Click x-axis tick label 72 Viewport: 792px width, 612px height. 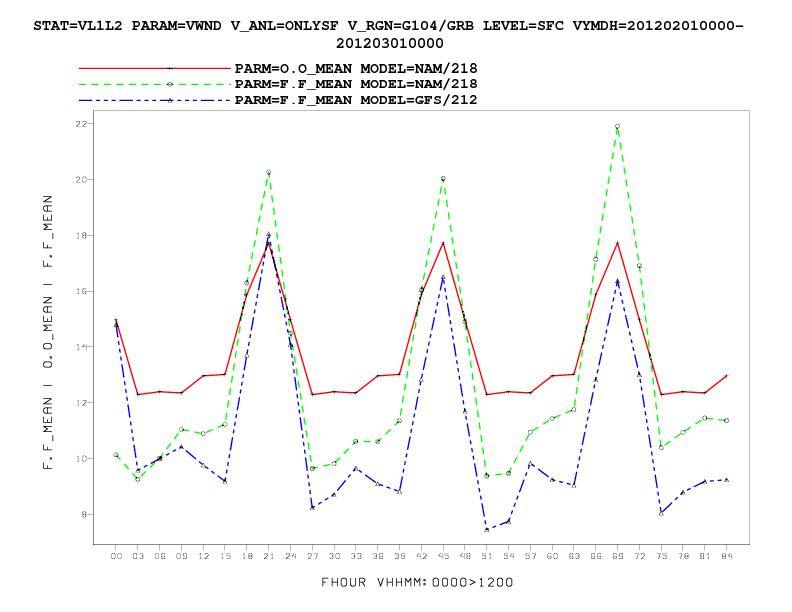point(639,556)
